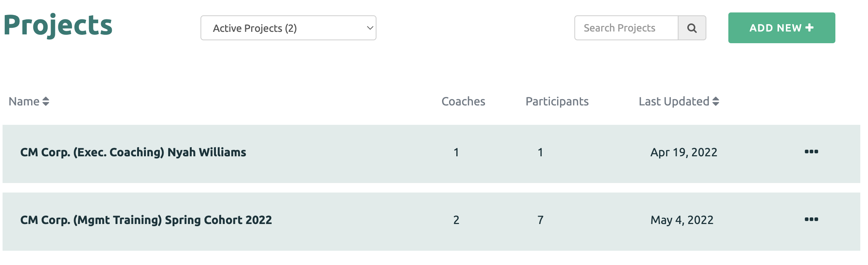
Task: Click the Name column header text
Action: (24, 101)
